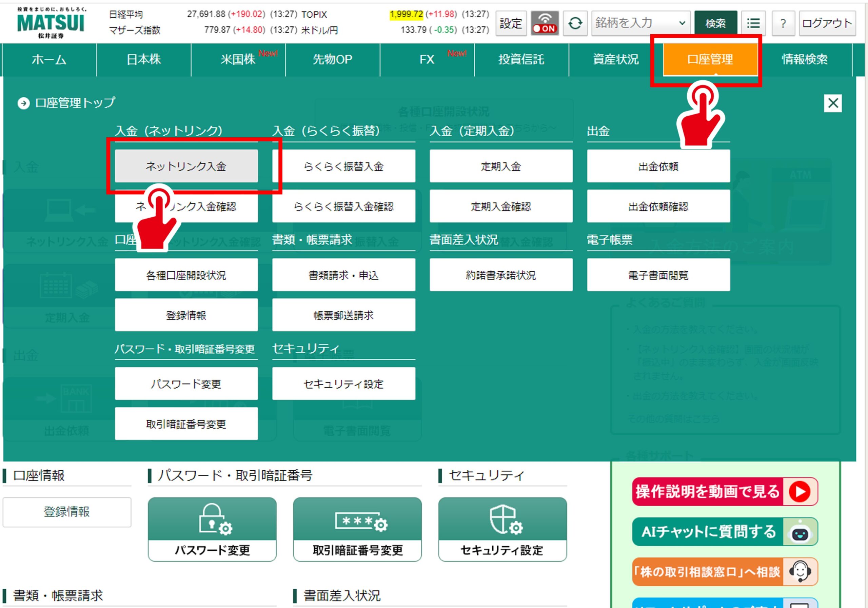The width and height of the screenshot is (868, 608).
Task: Select 取引暗証番号変更 in dropdown panel
Action: [x=186, y=424]
